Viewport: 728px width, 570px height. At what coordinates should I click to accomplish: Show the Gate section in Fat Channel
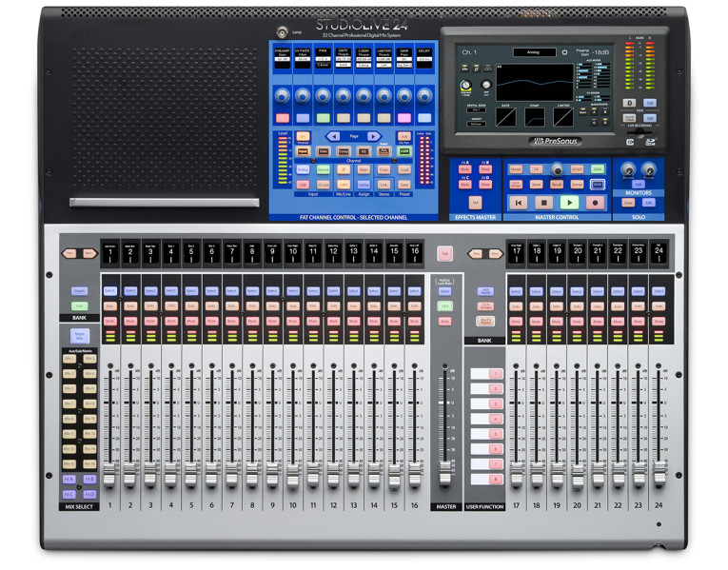[x=323, y=151]
